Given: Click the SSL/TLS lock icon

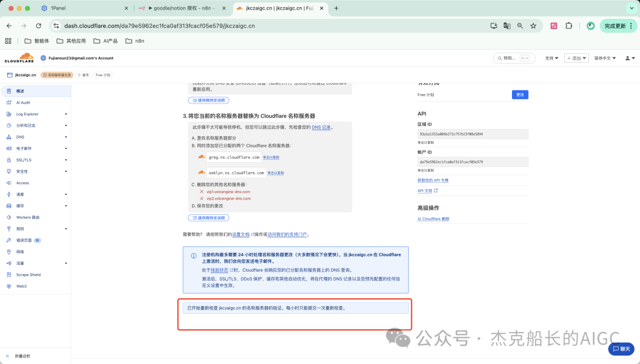Looking at the screenshot, I should pyautogui.click(x=8, y=160).
